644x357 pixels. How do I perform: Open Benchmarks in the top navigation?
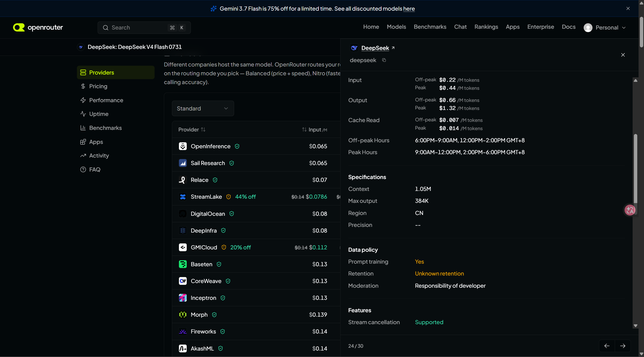click(x=430, y=27)
